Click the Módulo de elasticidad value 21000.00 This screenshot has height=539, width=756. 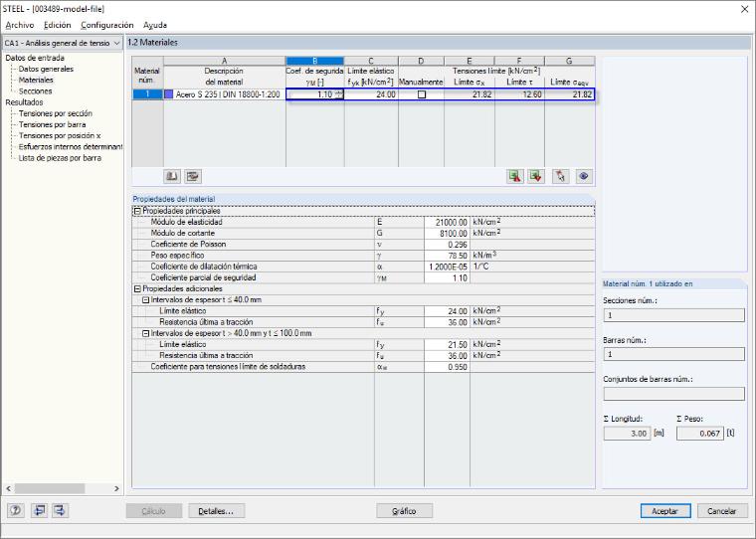tap(447, 222)
